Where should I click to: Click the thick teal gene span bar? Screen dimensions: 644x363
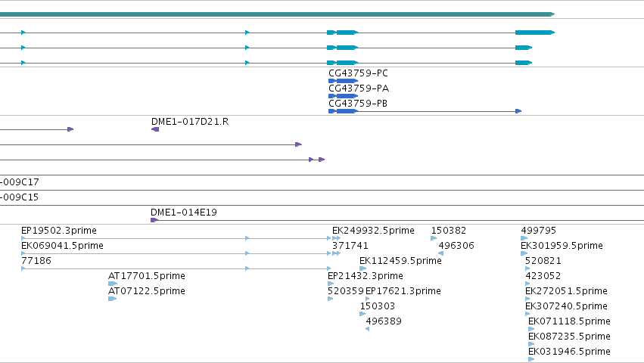(277, 14)
